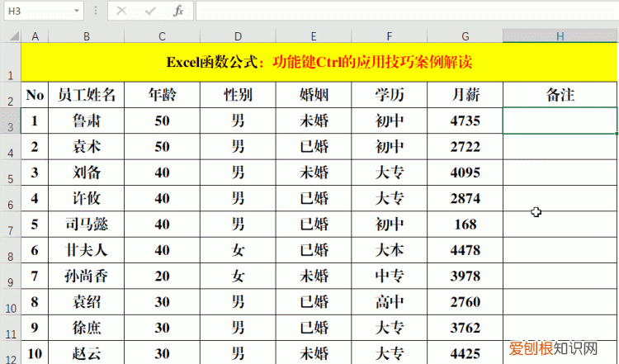Click the '学历' header cell

point(390,95)
